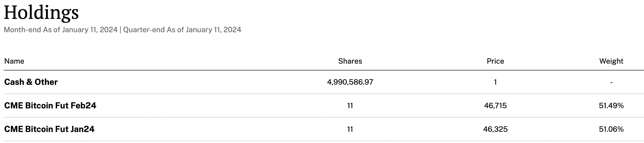The height and width of the screenshot is (143, 644).
Task: Click the 4,990,586.97 shares value
Action: click(350, 82)
